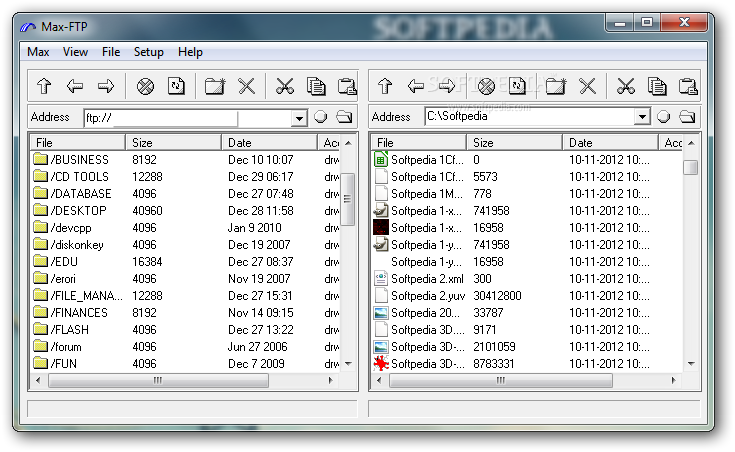Open the C:\Softpedia address dropdown
This screenshot has height=452, width=735.
(x=642, y=116)
